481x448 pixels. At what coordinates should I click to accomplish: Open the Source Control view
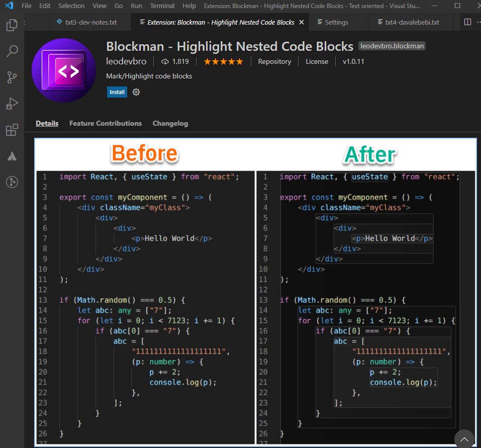coord(12,77)
